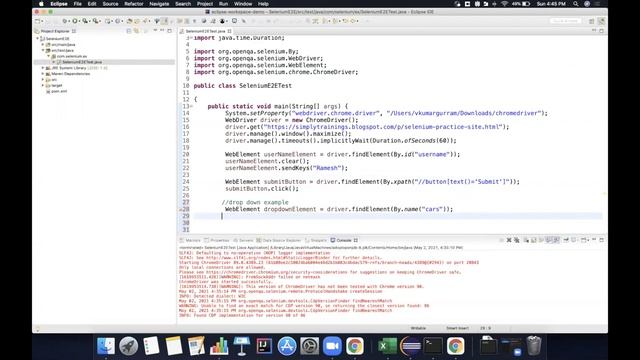Click the "Ramesh" string on line 22

pos(327,168)
